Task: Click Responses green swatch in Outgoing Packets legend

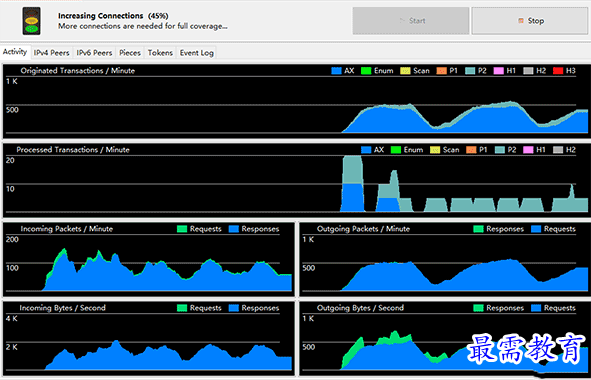Action: (x=478, y=229)
